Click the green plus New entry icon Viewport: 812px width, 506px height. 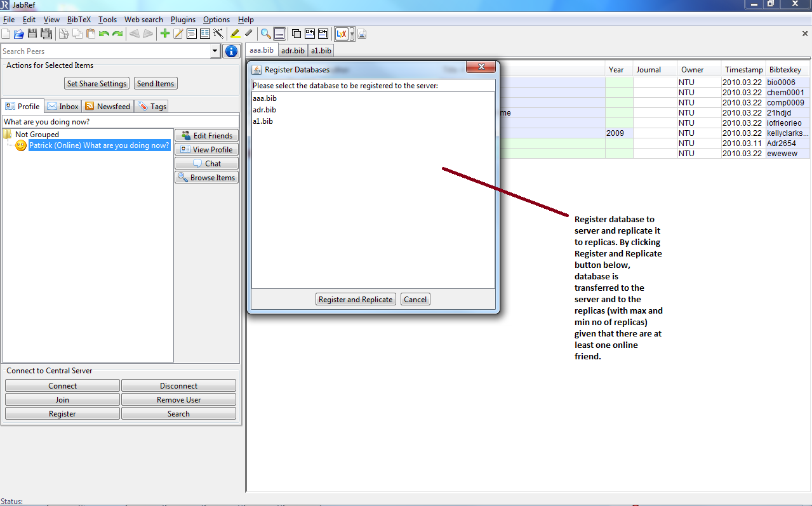point(165,34)
